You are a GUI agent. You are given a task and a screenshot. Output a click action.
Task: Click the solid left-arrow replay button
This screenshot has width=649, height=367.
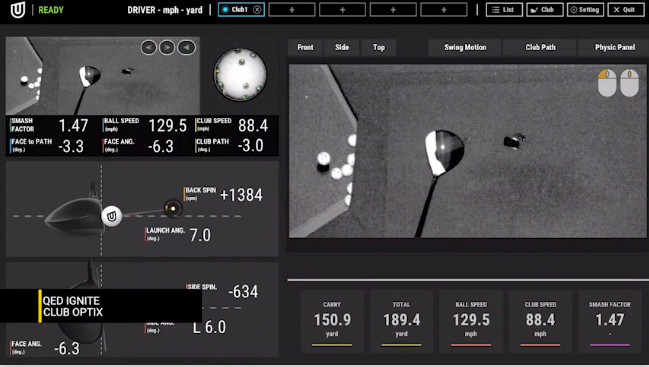pyautogui.click(x=186, y=48)
